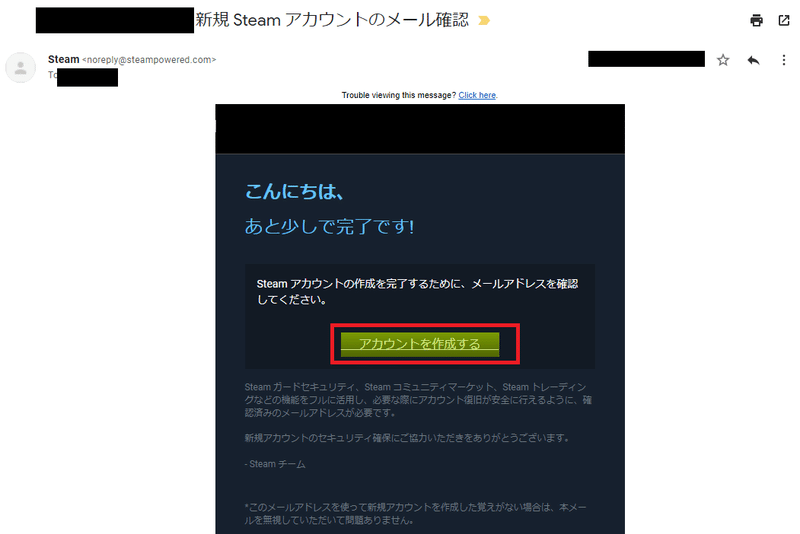Click the sender name Steam
Screen dimensions: 800x534
pyautogui.click(x=64, y=59)
